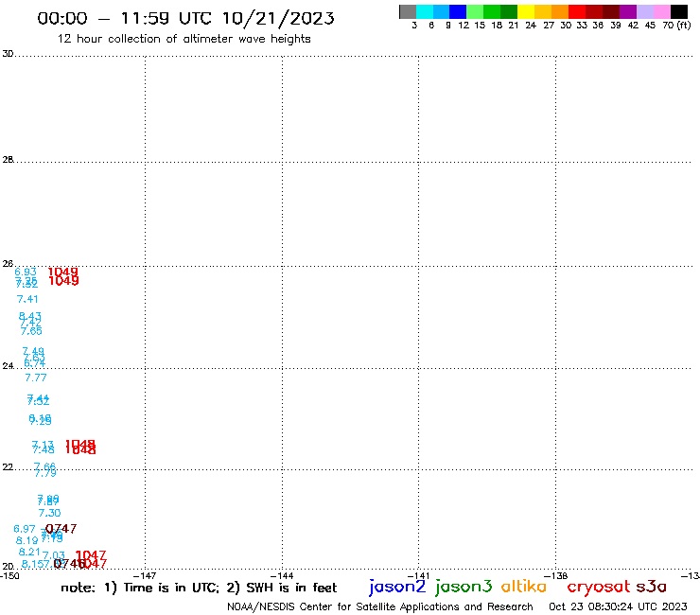Click the legend label '33'
700x615 pixels.
[x=581, y=26]
